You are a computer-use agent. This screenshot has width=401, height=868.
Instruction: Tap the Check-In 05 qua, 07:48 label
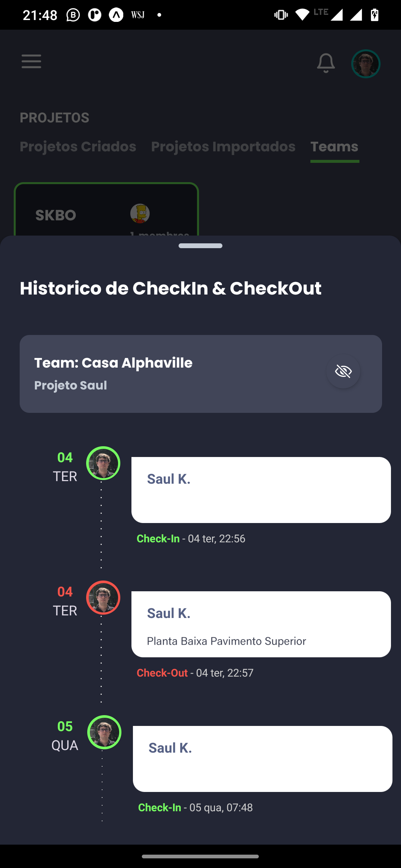click(195, 808)
